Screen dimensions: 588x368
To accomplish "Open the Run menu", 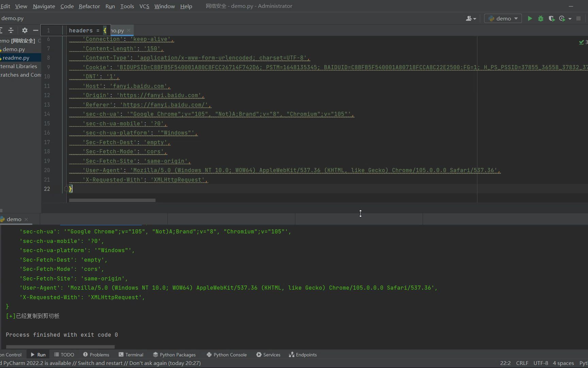I will point(110,6).
